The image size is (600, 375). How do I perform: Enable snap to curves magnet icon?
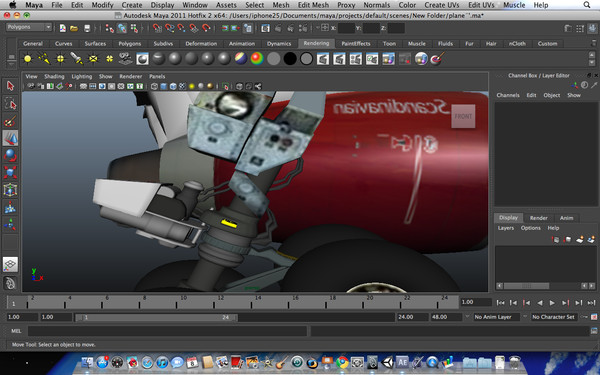170,28
